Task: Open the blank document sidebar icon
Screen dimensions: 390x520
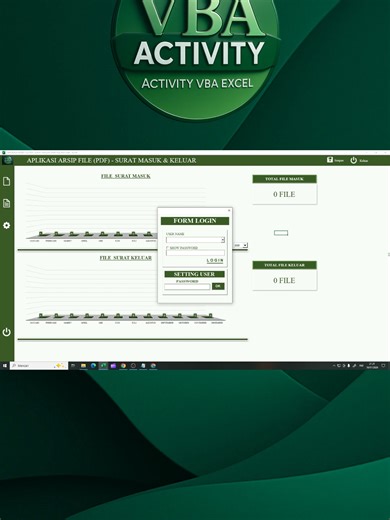Action: [x=6, y=181]
